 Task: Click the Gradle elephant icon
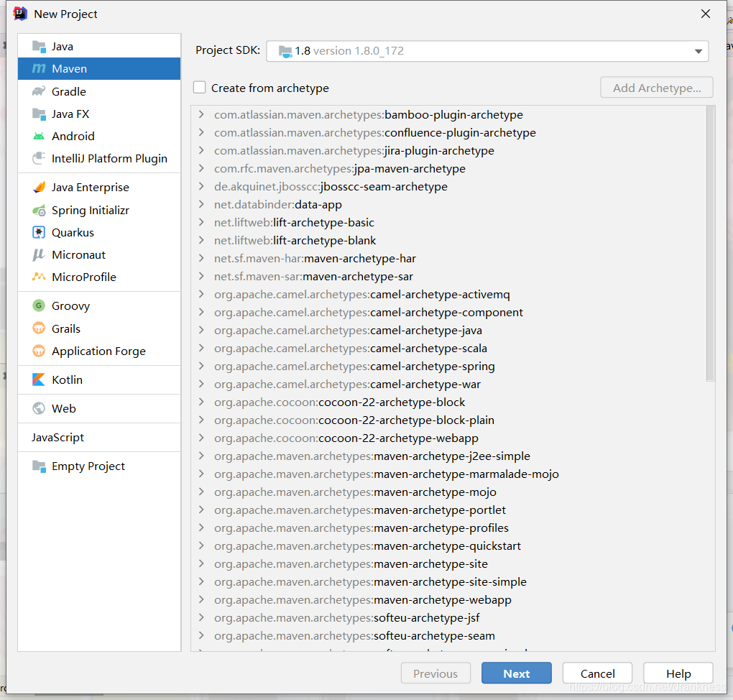pyautogui.click(x=39, y=91)
